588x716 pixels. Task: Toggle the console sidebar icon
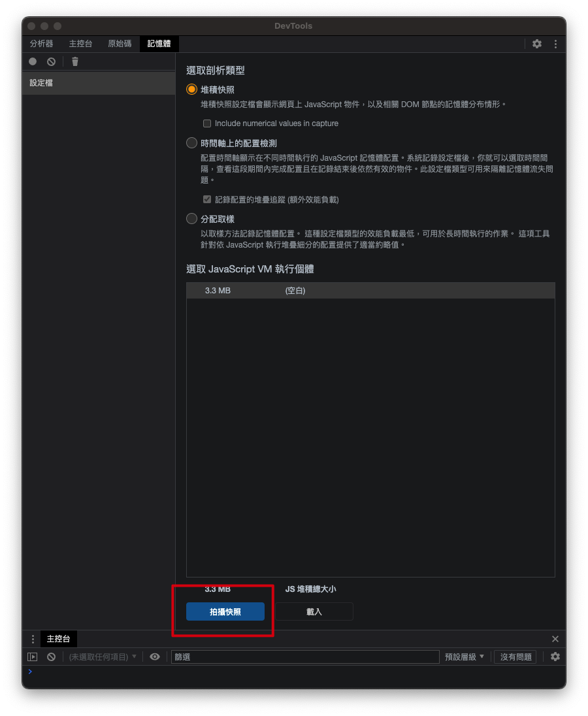[x=32, y=657]
